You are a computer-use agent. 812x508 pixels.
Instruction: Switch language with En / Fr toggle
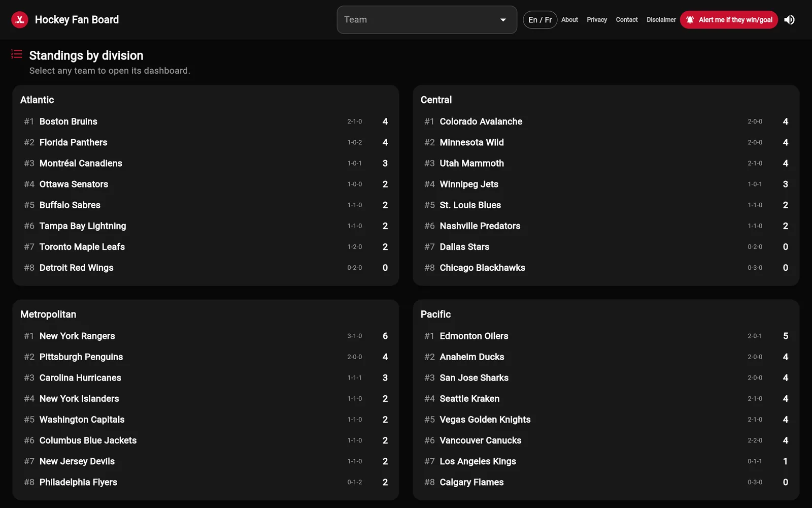coord(540,20)
